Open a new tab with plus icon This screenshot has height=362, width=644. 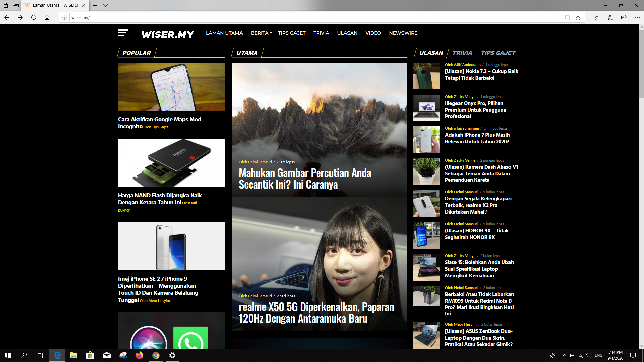95,5
